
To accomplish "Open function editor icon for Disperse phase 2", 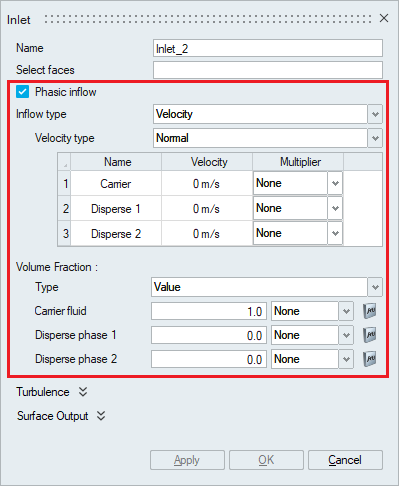I will click(370, 359).
